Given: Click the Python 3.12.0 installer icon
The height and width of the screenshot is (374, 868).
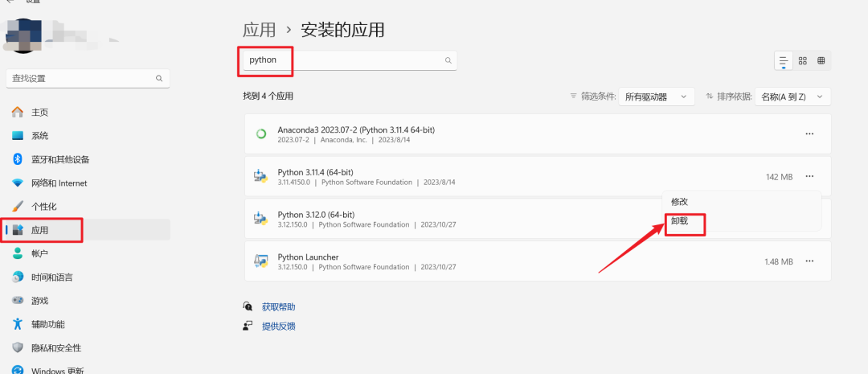Looking at the screenshot, I should tap(260, 218).
